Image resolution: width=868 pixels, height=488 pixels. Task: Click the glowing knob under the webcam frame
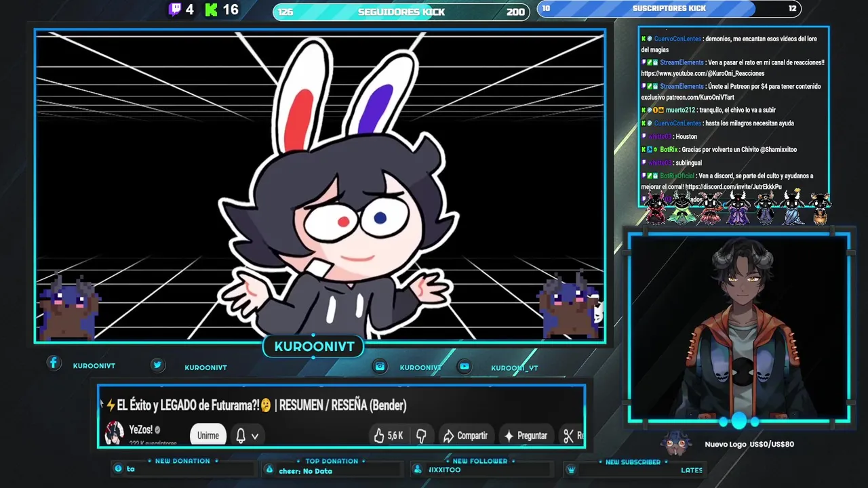[738, 421]
